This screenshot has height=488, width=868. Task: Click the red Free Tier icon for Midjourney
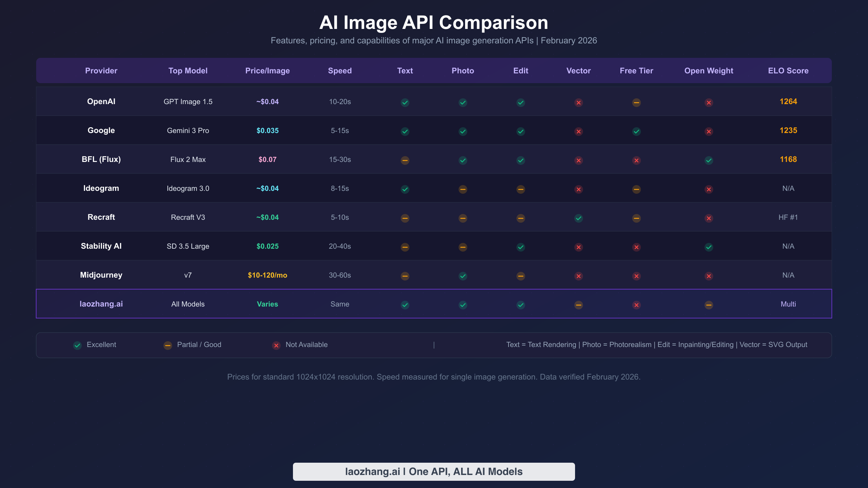click(x=636, y=276)
